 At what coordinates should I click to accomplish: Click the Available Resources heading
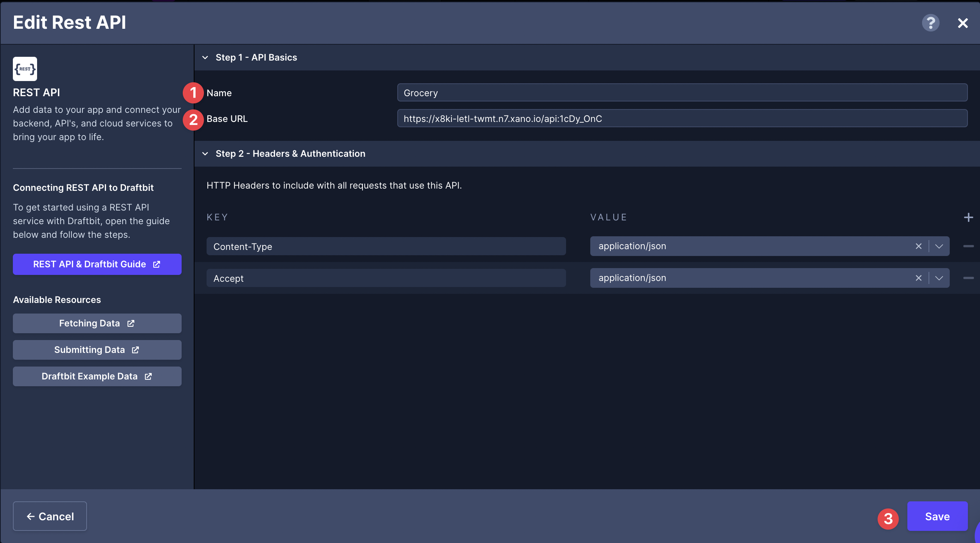57,300
